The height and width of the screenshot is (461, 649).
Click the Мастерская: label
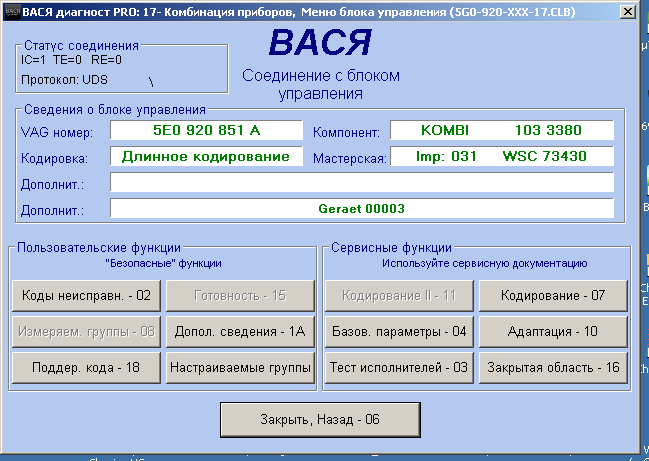350,158
